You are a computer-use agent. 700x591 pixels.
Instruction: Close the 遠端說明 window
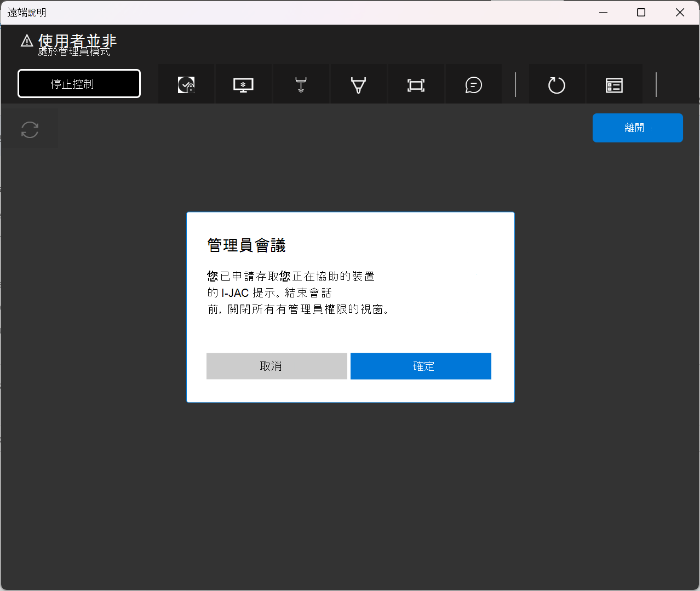coord(680,12)
